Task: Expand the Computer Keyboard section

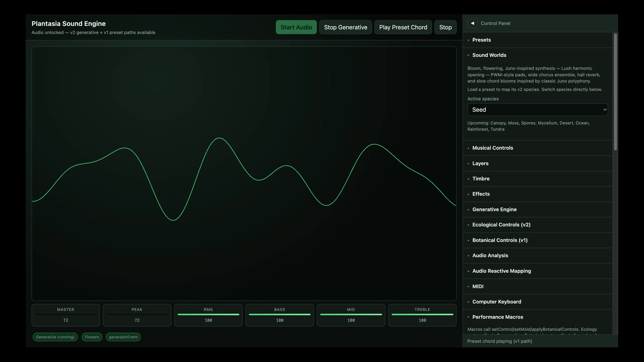Action: coord(538,302)
